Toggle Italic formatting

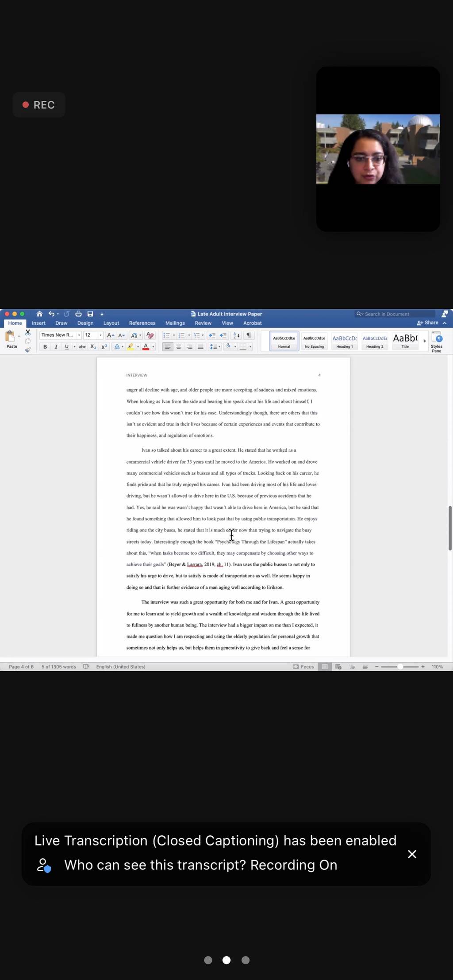[x=56, y=347]
